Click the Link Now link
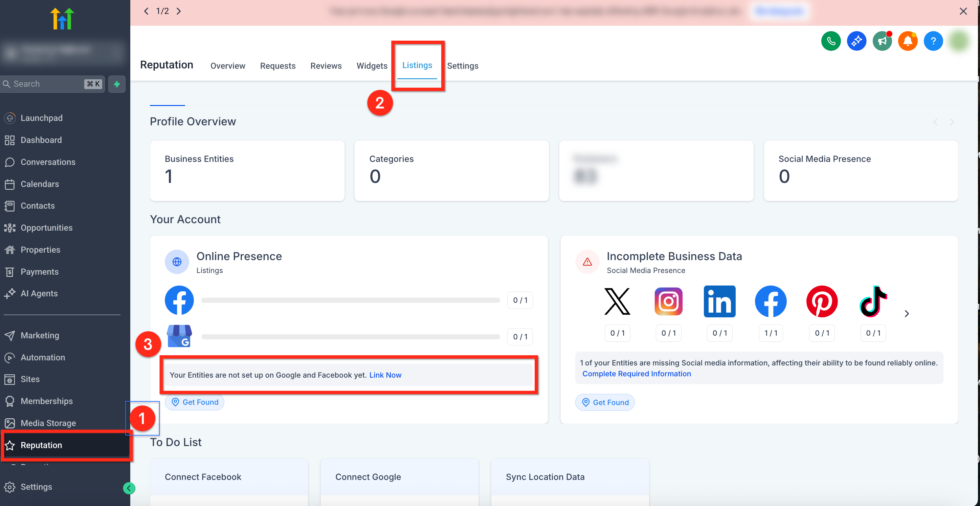Image resolution: width=980 pixels, height=506 pixels. [x=385, y=375]
